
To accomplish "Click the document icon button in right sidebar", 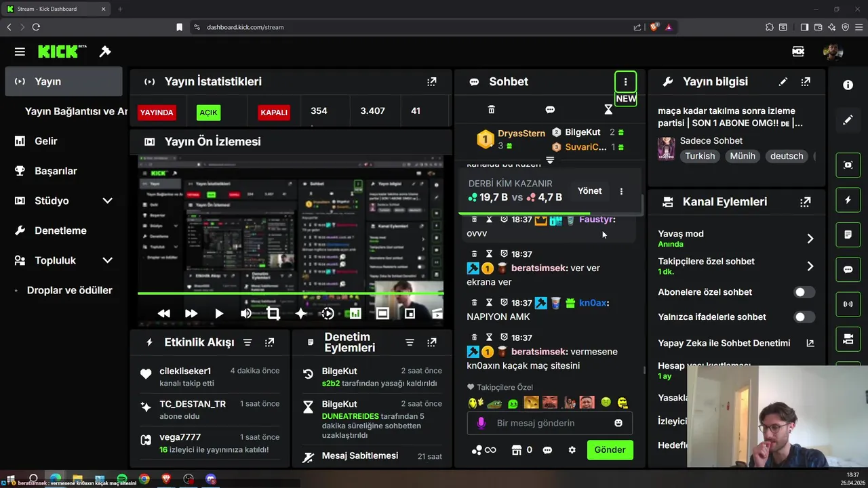I will click(848, 235).
